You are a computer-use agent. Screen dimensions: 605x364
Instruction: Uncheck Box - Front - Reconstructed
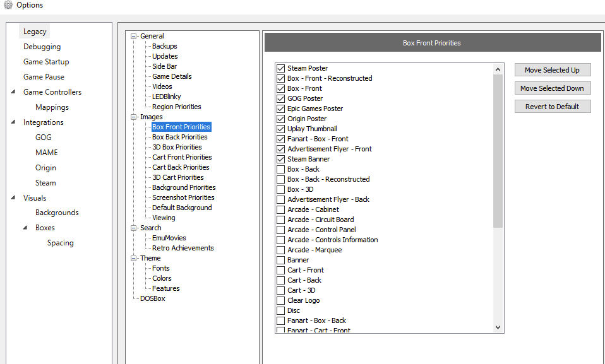click(x=281, y=78)
